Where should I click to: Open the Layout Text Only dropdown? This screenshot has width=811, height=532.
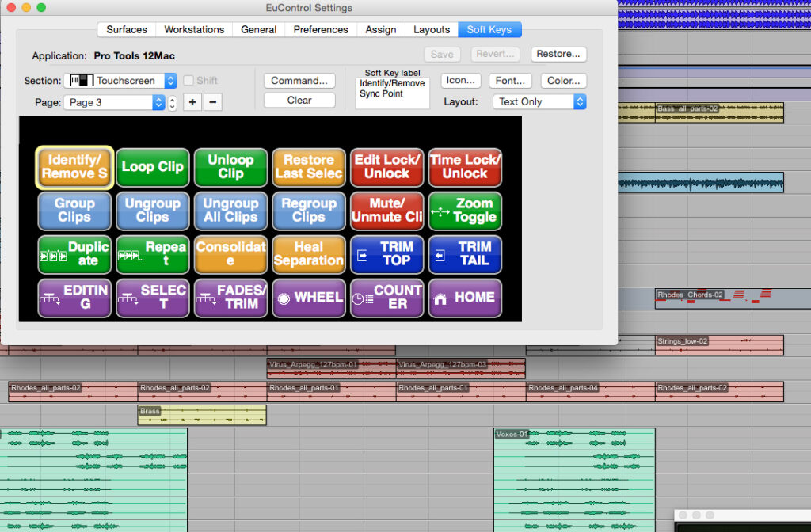coord(539,102)
